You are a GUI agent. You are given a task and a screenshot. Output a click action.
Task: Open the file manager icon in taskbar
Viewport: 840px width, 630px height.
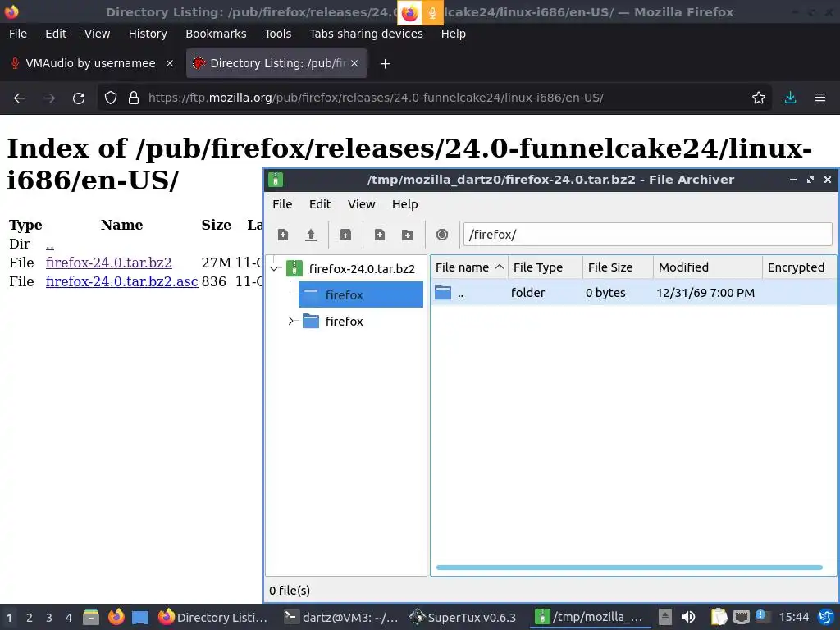pyautogui.click(x=91, y=617)
